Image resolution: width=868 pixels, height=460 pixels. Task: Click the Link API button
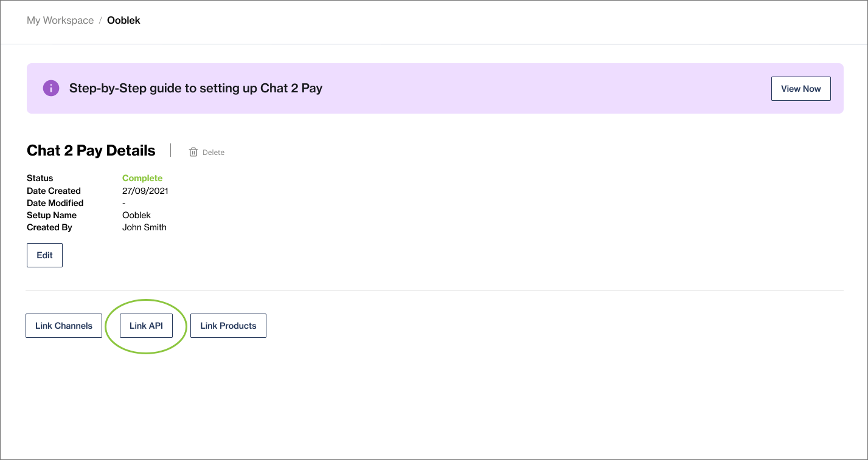(146, 326)
